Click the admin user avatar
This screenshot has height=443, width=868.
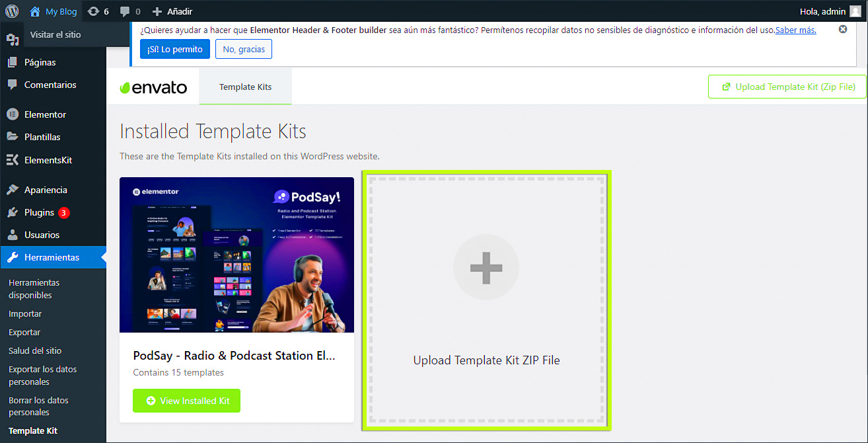[855, 11]
